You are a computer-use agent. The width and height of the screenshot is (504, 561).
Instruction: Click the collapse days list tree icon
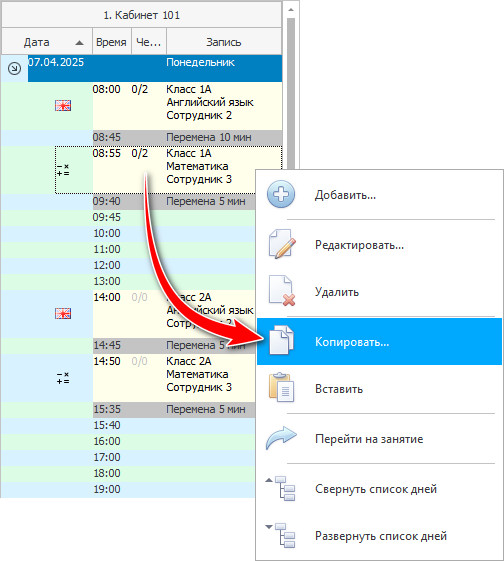click(x=281, y=488)
